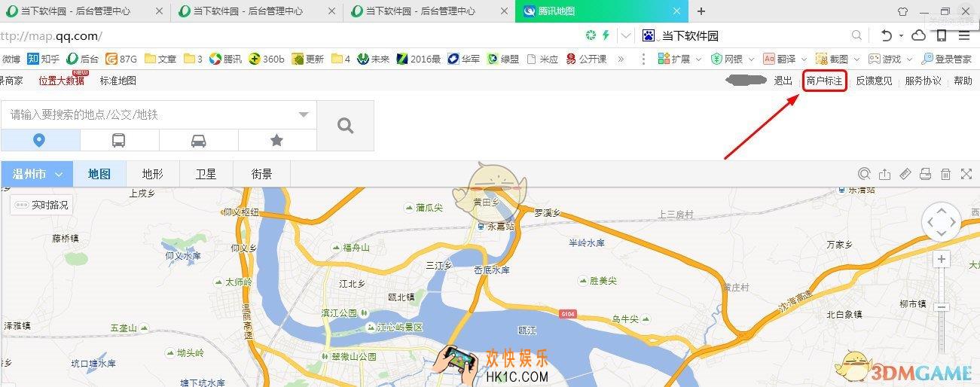Pan the map up with compass arrow
This screenshot has width=980, height=387.
click(942, 212)
